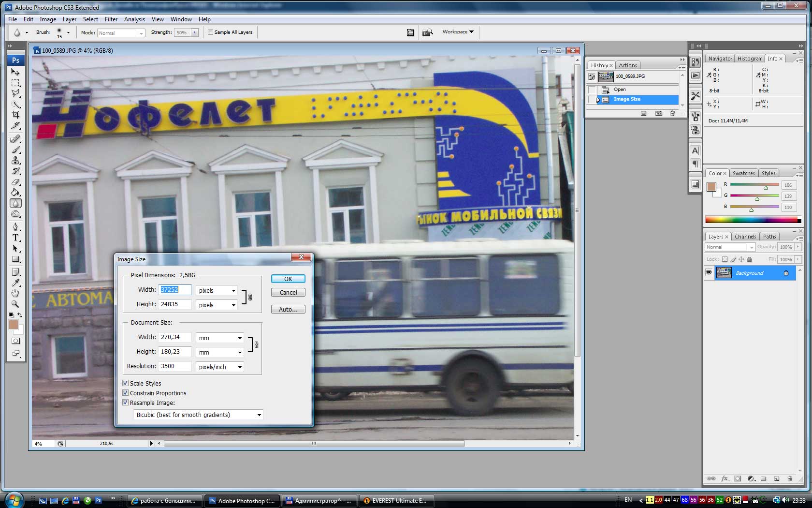Open Bicubic resample method dropdown
The width and height of the screenshot is (812, 508).
click(x=198, y=415)
